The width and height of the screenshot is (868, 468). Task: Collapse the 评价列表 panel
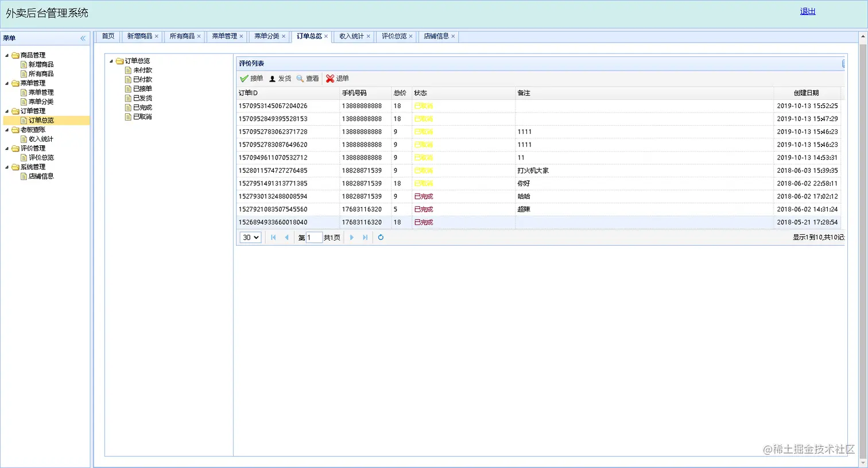pos(843,64)
